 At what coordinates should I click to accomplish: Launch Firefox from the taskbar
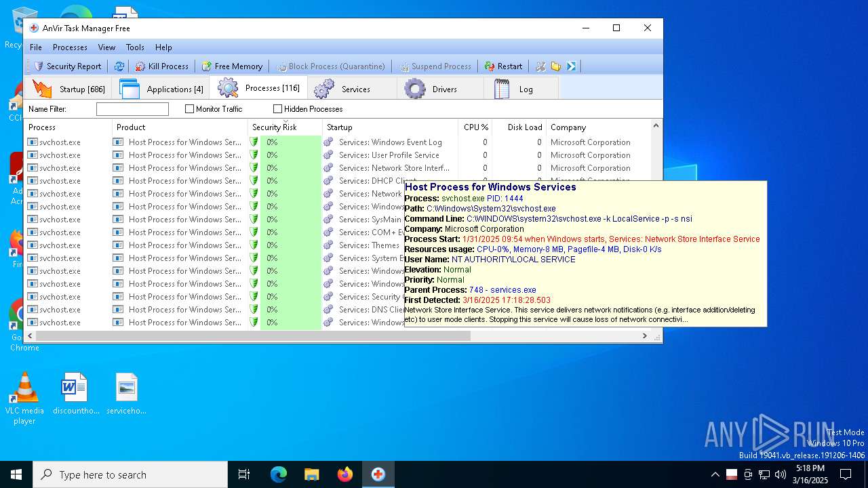pos(345,474)
